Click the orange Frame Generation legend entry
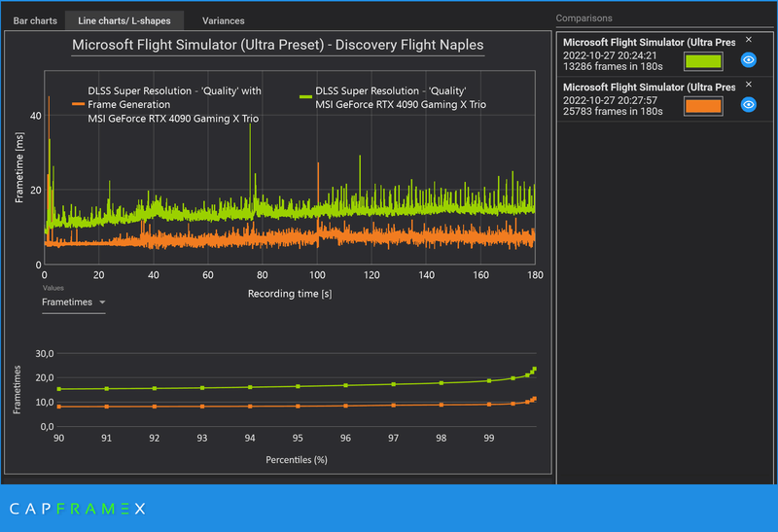 coord(165,105)
